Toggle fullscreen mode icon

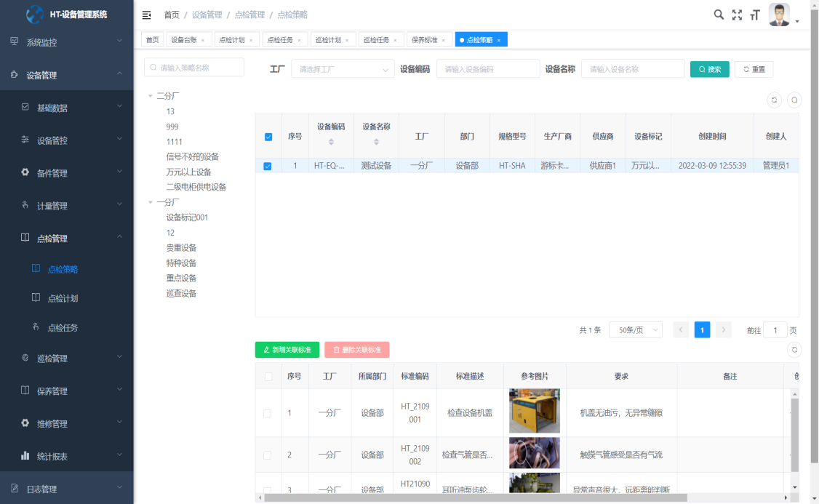pos(737,15)
